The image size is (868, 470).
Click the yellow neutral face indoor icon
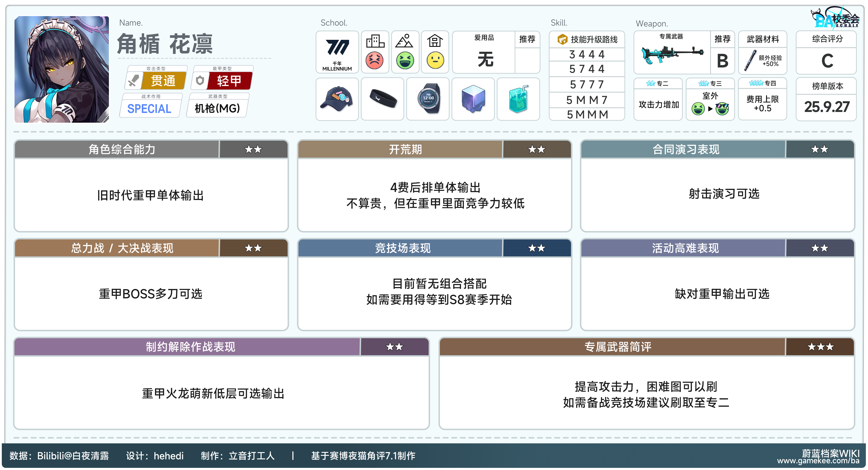tap(435, 61)
